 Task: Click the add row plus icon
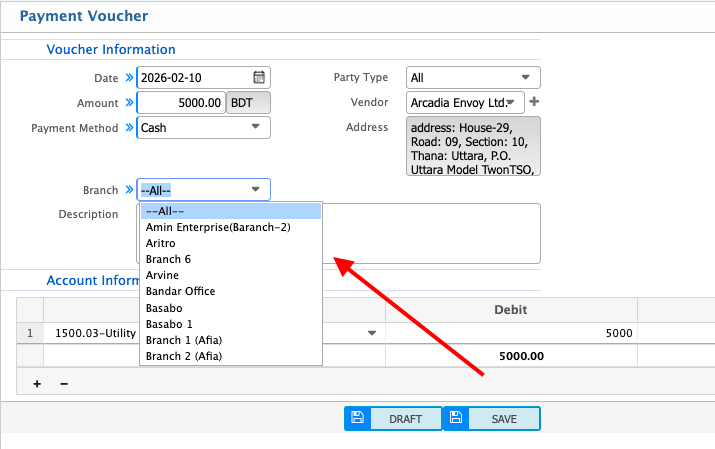click(x=37, y=383)
